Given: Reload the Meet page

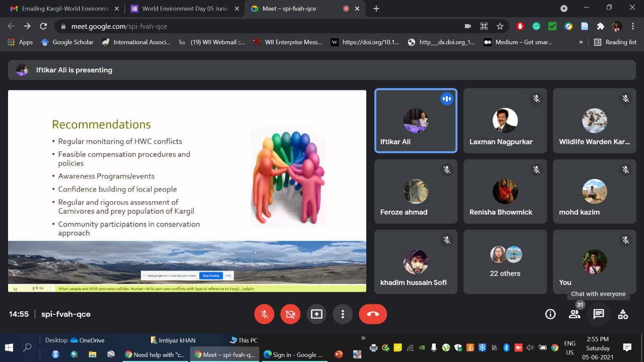Looking at the screenshot, I should click(43, 26).
